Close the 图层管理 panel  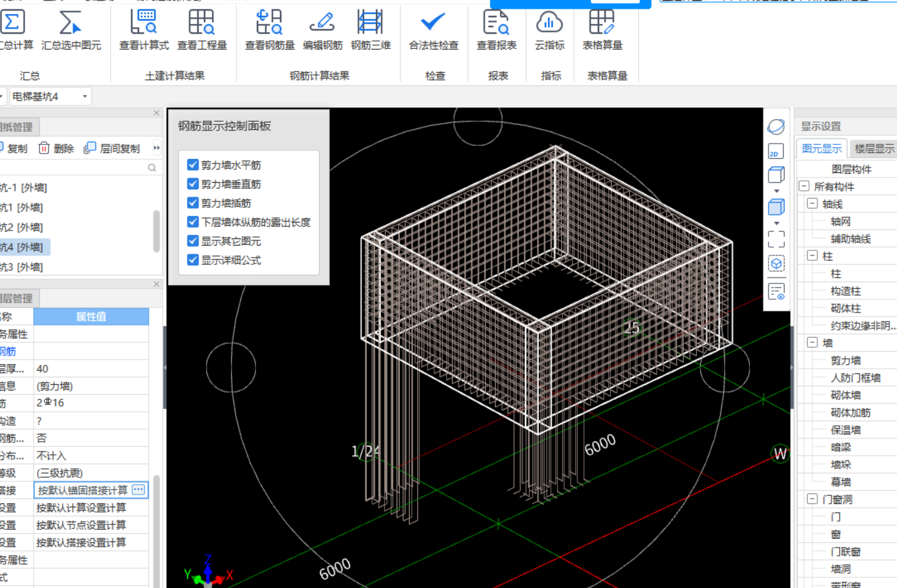click(x=156, y=284)
